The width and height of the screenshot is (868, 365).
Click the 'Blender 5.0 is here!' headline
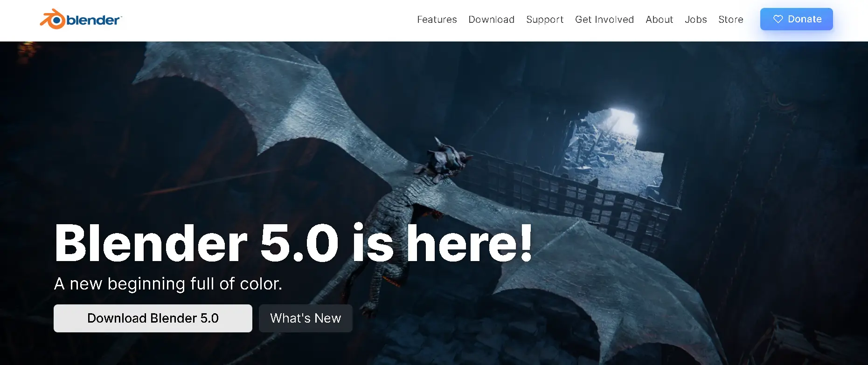tap(293, 243)
